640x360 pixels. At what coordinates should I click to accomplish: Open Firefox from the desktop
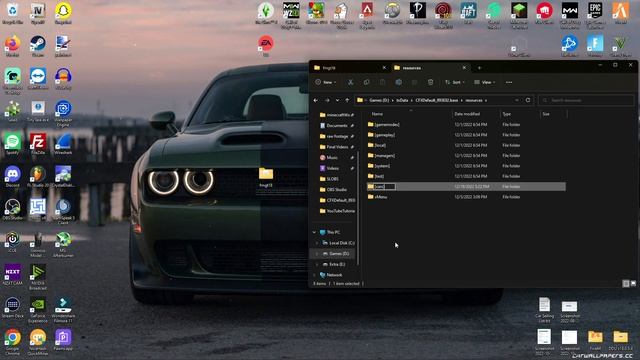tap(13, 46)
